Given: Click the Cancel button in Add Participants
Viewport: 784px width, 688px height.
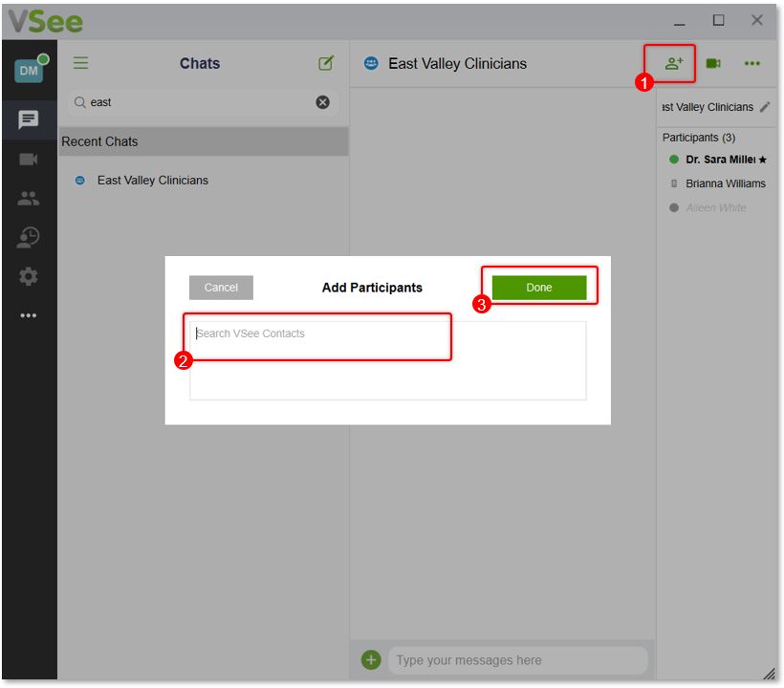Looking at the screenshot, I should pos(221,288).
